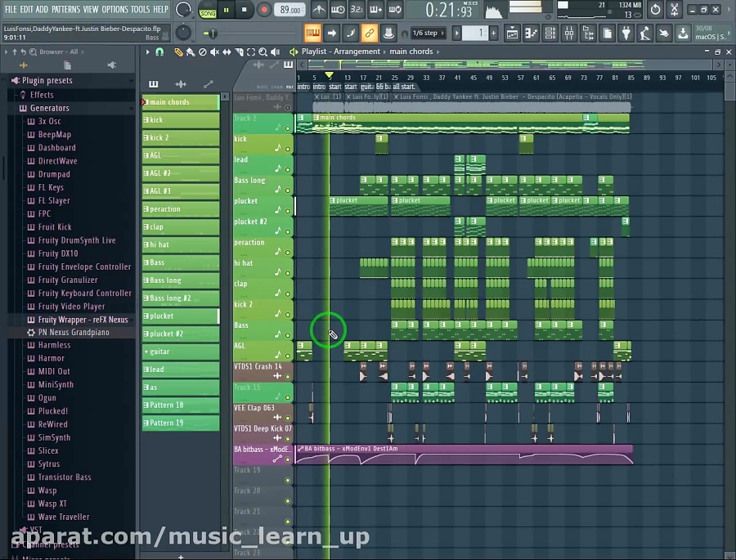Open the PATTERNS menu
The height and width of the screenshot is (560, 736).
(65, 9)
